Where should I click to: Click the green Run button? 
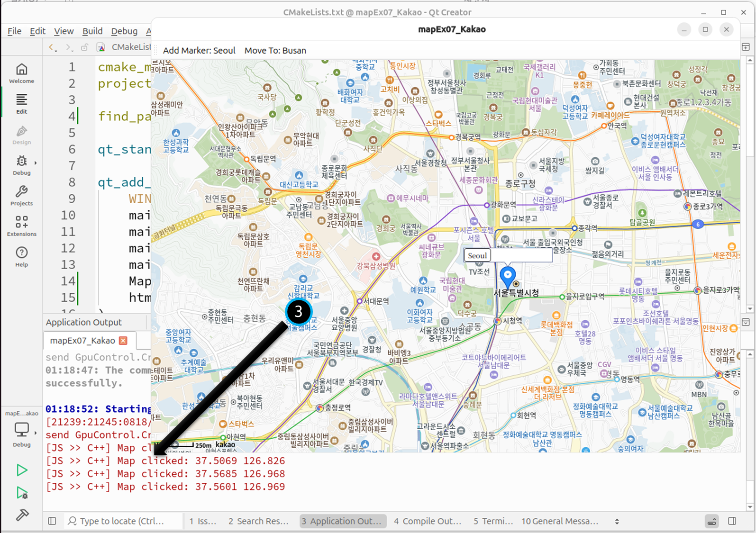coord(22,470)
